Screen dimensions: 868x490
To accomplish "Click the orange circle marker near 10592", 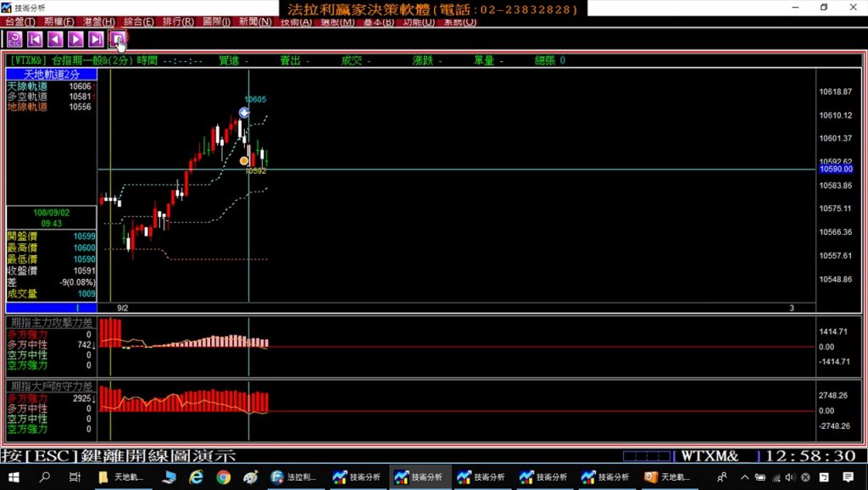I will [x=244, y=160].
